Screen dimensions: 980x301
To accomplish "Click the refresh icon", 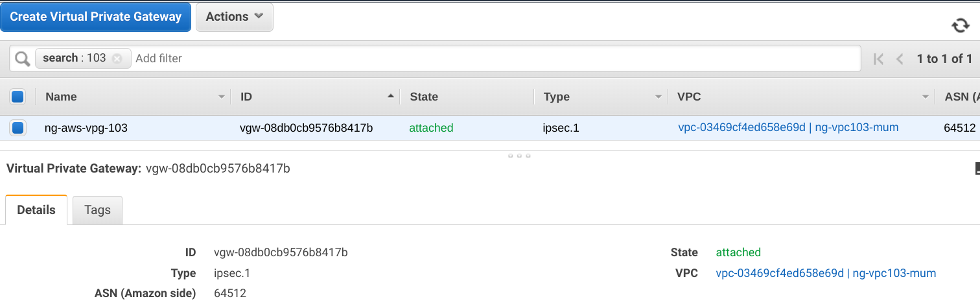I will pyautogui.click(x=960, y=25).
